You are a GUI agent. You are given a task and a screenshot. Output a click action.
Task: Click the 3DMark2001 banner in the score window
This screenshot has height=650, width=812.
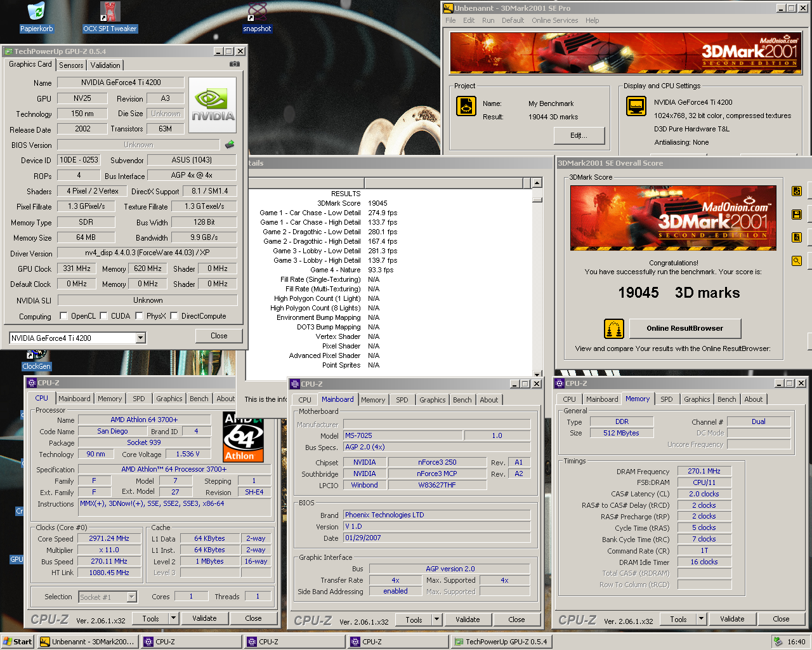pyautogui.click(x=673, y=218)
